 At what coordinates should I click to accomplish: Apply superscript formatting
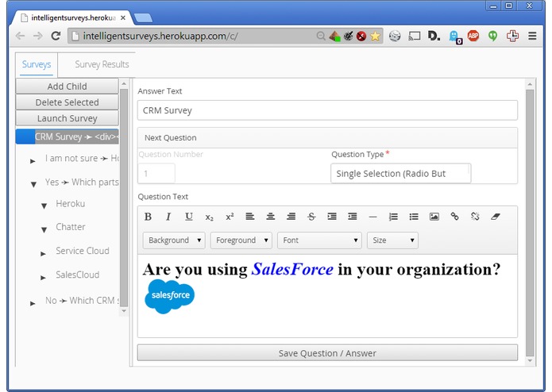click(230, 217)
